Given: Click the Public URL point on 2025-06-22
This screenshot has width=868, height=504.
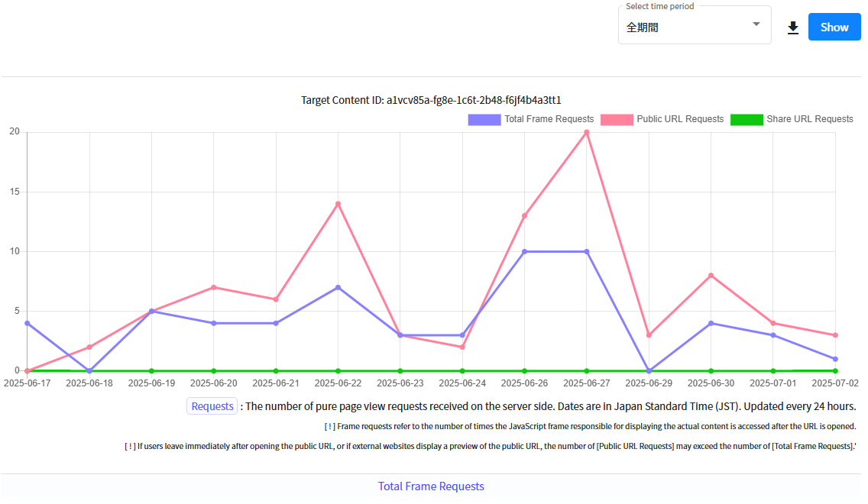Looking at the screenshot, I should tap(338, 204).
